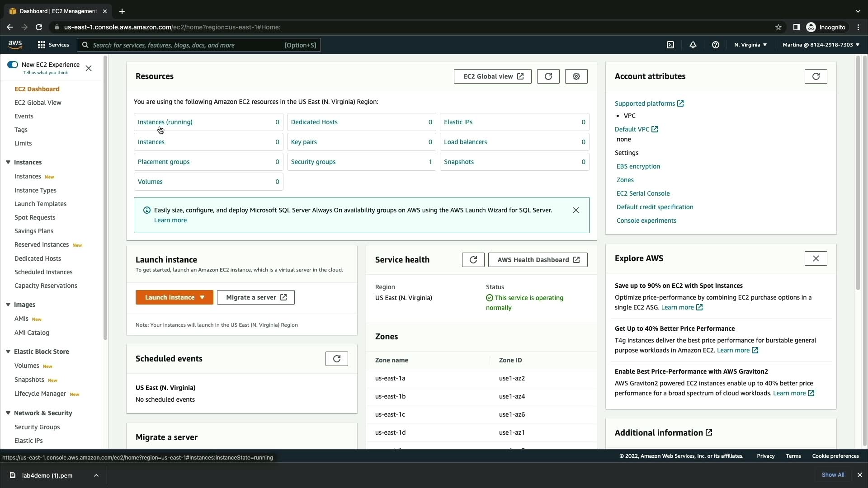The image size is (868, 488).
Task: Open Resources settings gear icon
Action: (576, 76)
